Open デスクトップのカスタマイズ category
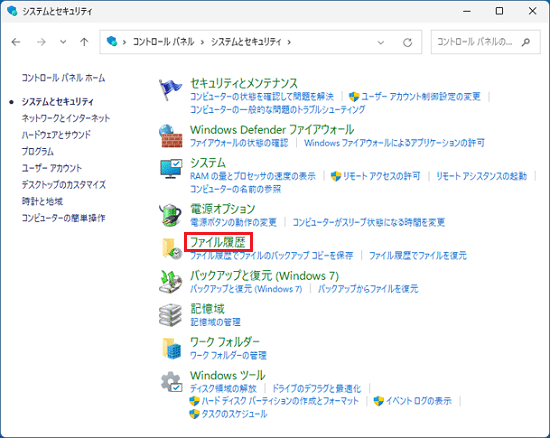550x438 pixels. click(63, 184)
